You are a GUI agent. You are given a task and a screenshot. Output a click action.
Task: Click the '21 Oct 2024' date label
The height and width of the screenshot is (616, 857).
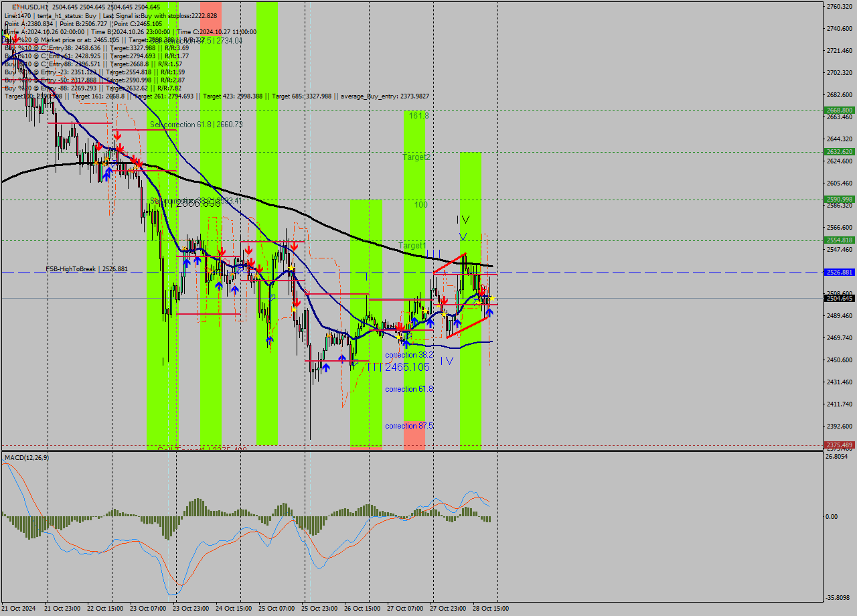pos(19,609)
